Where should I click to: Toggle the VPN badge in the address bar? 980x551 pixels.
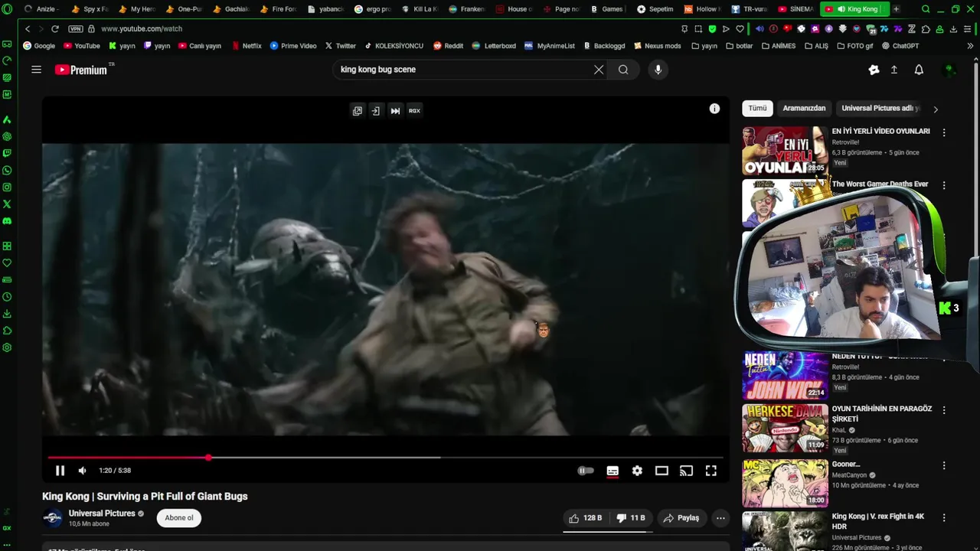75,29
